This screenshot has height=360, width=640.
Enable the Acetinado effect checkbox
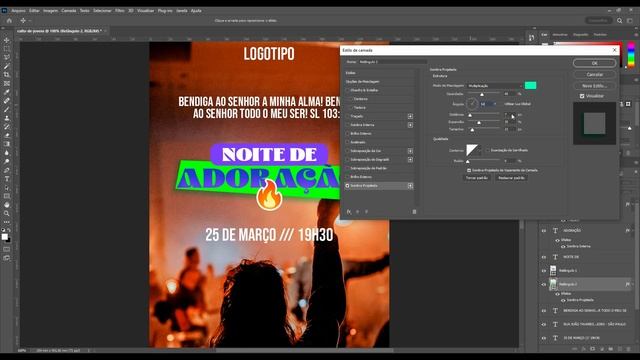point(348,142)
